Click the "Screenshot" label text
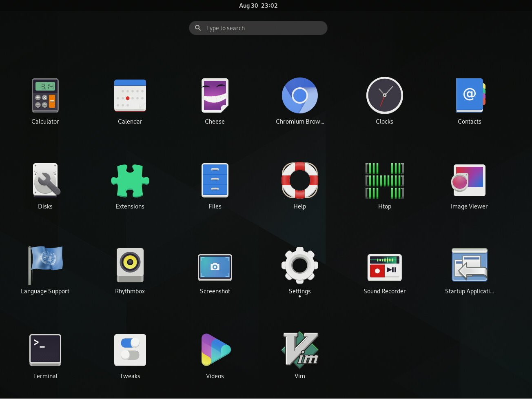 (x=215, y=291)
